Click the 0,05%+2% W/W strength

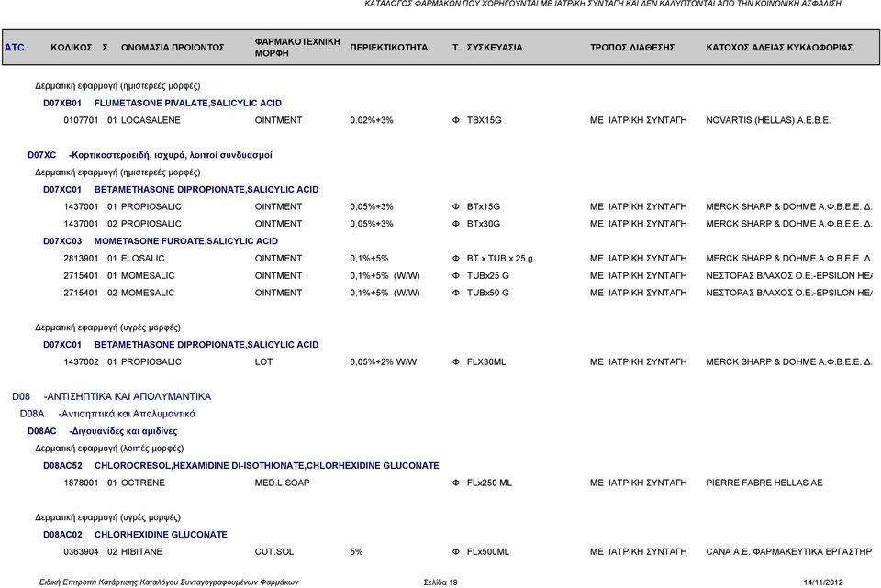click(x=384, y=361)
